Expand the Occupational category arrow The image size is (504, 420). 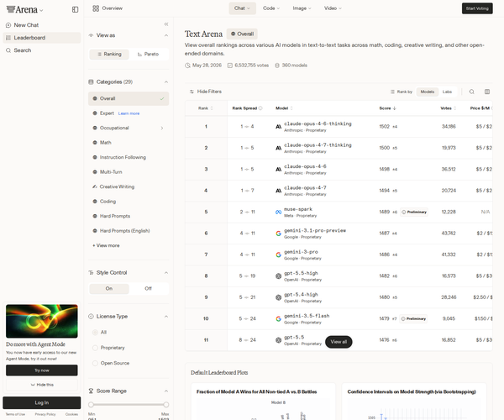point(162,129)
